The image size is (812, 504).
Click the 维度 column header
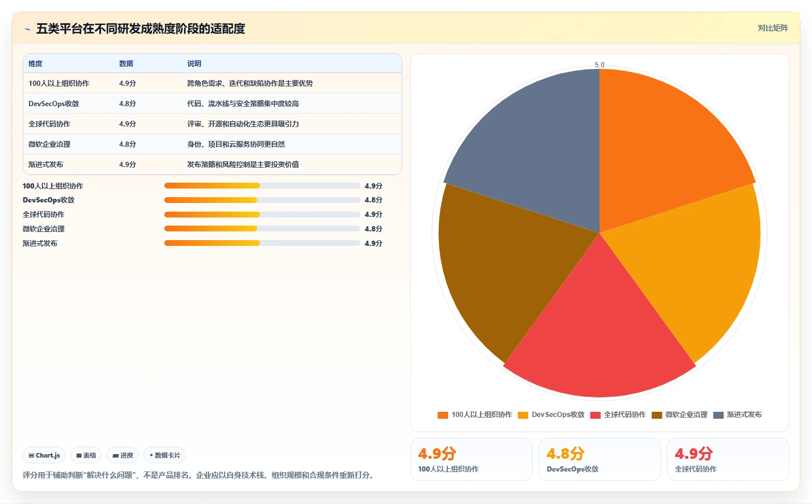[x=35, y=64]
